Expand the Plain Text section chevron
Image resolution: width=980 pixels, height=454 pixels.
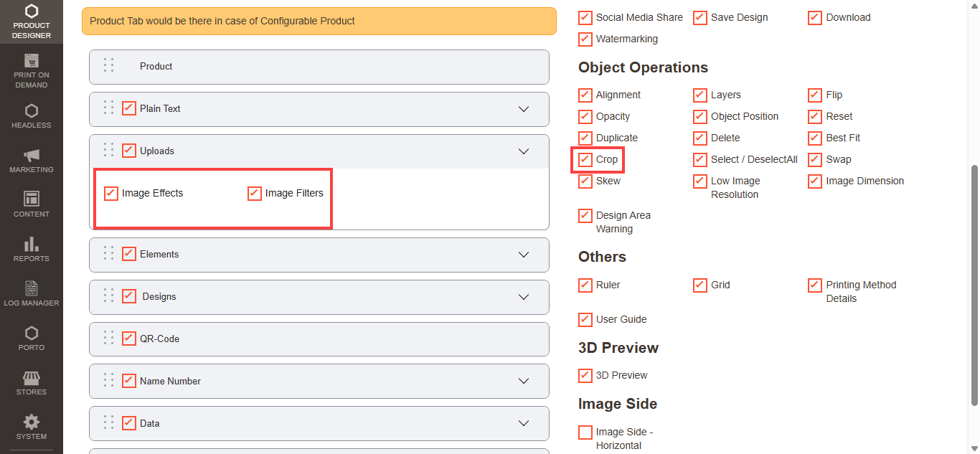tap(524, 109)
